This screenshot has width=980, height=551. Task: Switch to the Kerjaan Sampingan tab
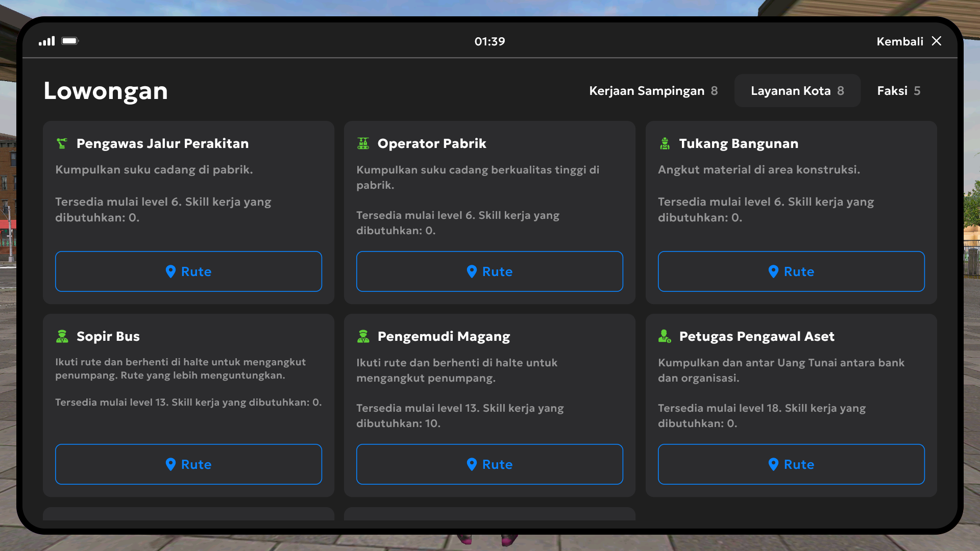653,91
